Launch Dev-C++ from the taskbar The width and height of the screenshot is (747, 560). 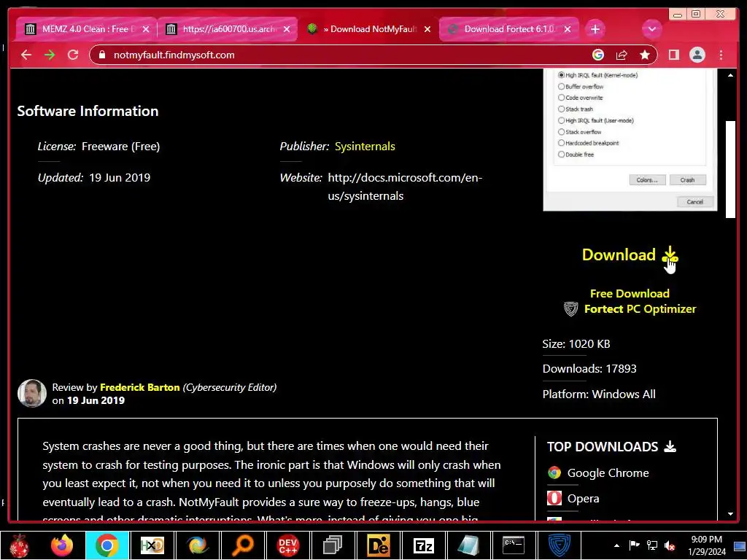(x=287, y=545)
